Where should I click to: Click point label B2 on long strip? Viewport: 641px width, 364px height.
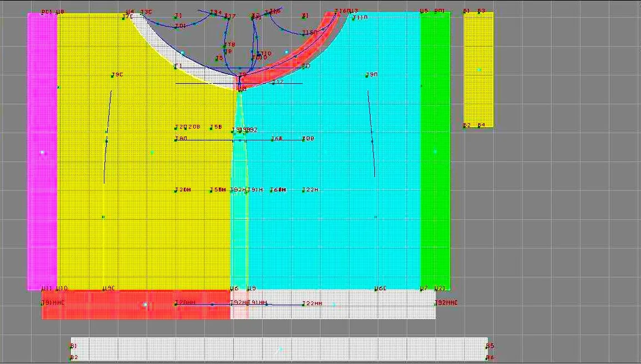(74, 357)
